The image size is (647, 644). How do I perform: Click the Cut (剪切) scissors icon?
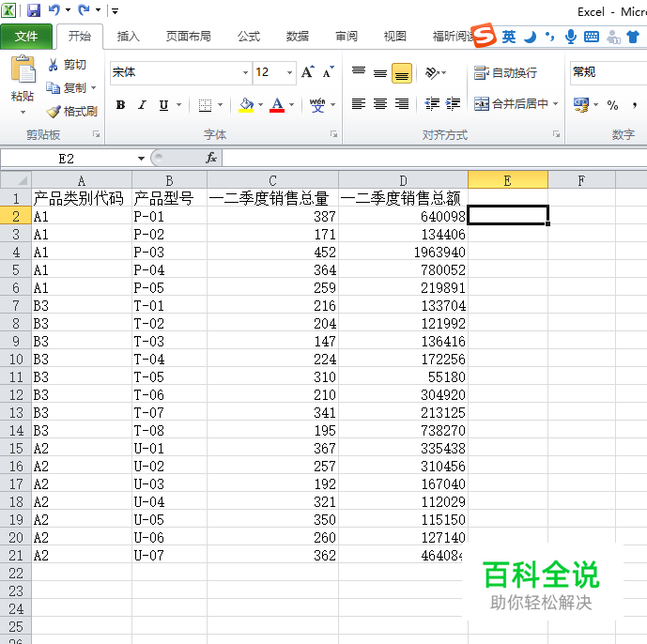click(x=54, y=65)
